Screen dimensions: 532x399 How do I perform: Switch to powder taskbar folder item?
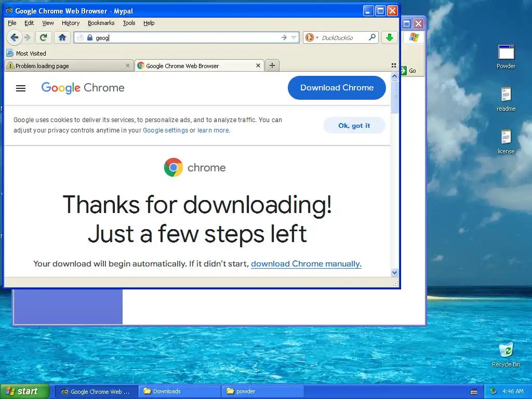[x=263, y=392]
